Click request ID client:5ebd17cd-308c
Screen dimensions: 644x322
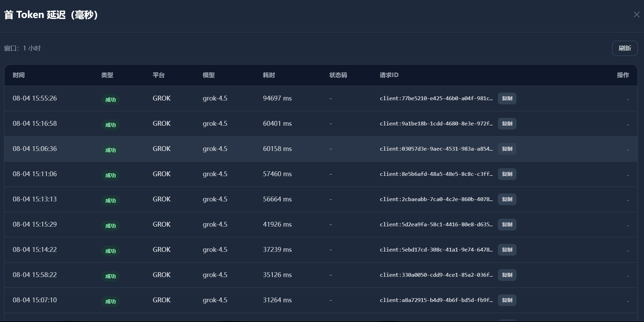pos(436,250)
